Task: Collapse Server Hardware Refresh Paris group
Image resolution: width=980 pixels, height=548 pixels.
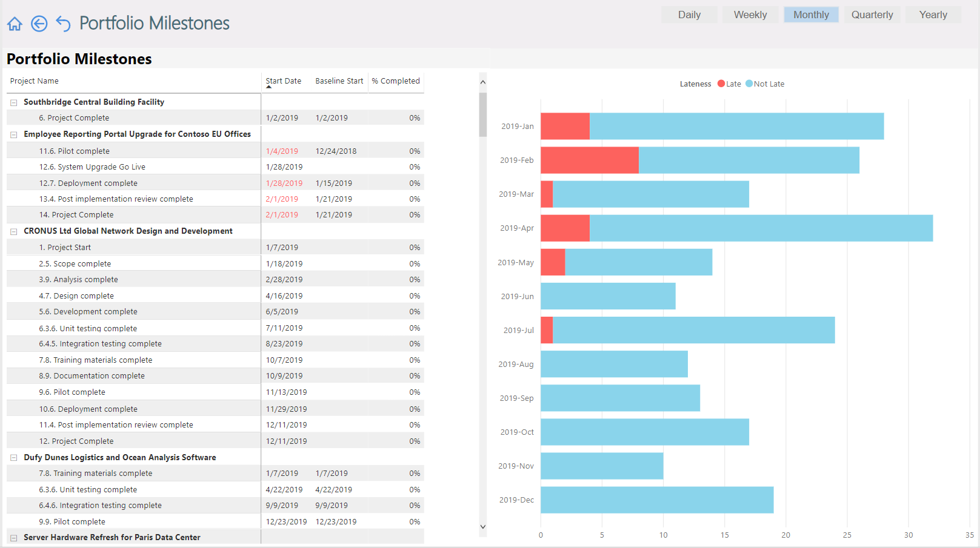Action: (x=13, y=538)
